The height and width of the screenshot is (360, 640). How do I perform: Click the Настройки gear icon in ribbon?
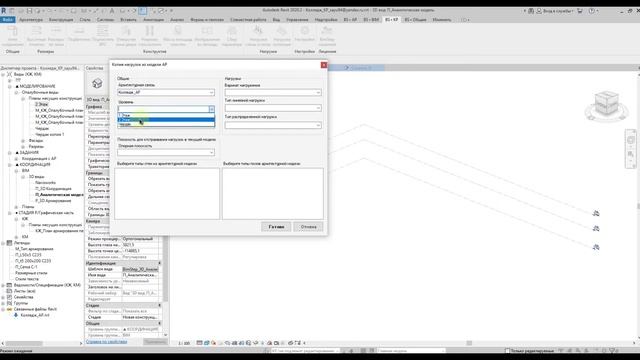coord(304,31)
